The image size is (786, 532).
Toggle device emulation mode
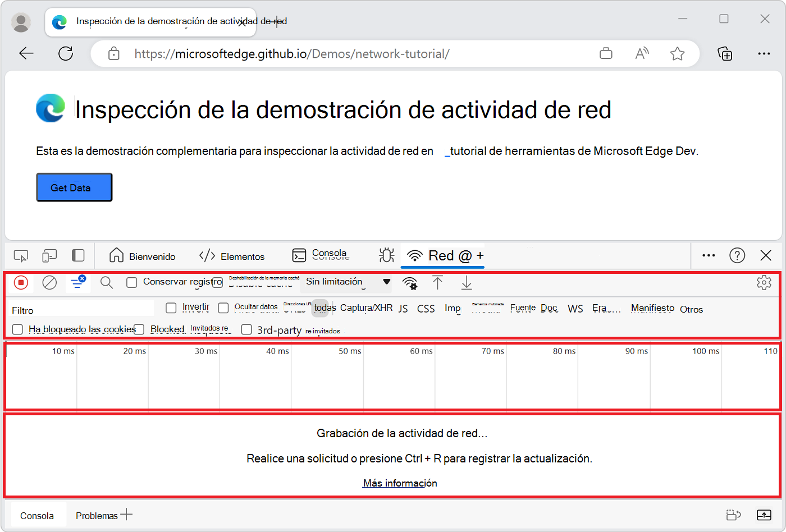[x=49, y=255]
